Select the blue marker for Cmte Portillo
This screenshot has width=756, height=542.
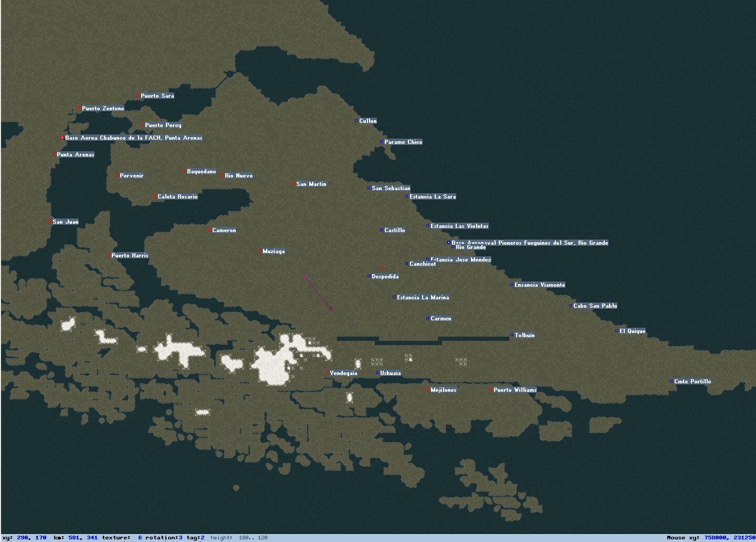tap(671, 381)
